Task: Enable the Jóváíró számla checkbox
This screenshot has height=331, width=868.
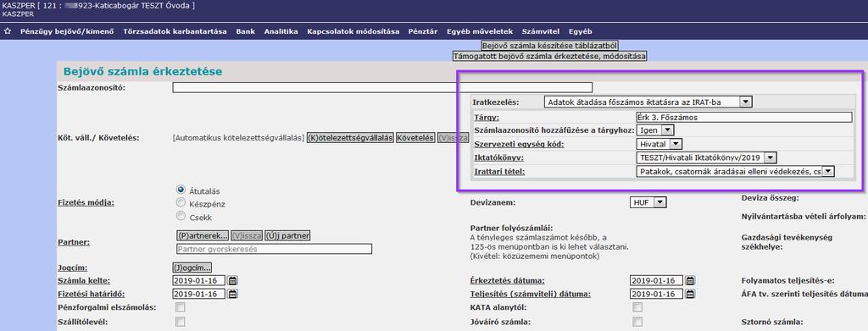Action: coord(637,321)
